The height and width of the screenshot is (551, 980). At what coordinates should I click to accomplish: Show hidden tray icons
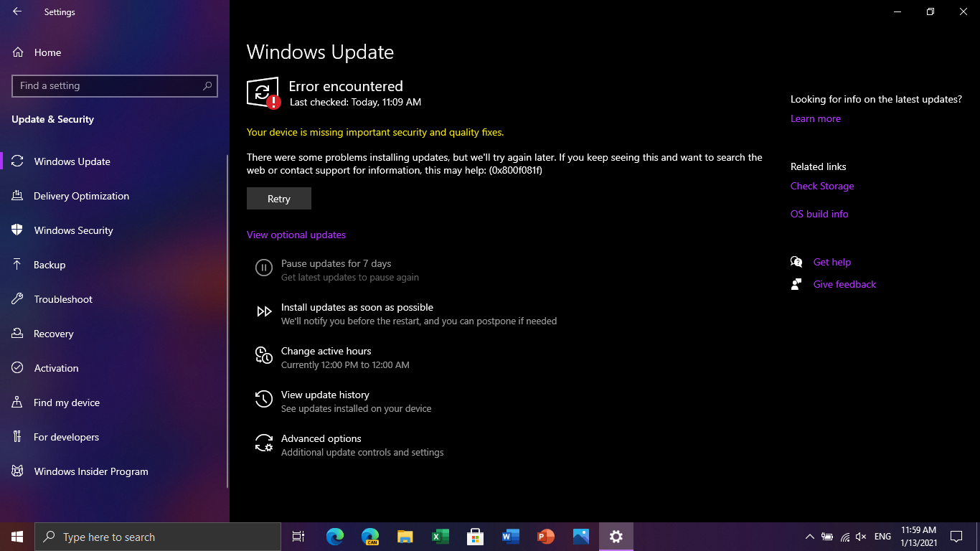810,537
